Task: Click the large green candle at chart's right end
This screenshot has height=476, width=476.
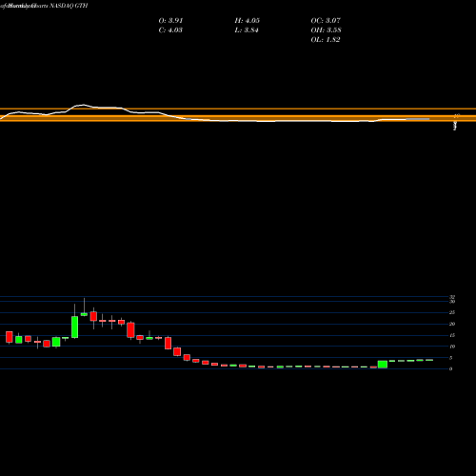Action: (x=383, y=365)
